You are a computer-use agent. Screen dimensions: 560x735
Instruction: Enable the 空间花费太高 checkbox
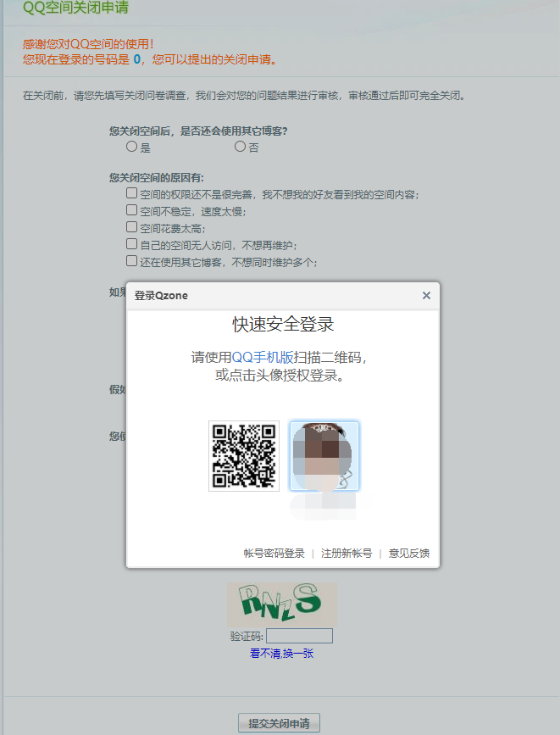click(131, 227)
